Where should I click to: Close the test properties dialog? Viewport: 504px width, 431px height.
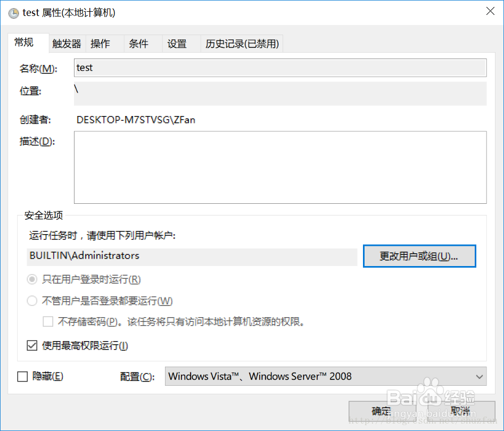(490, 11)
